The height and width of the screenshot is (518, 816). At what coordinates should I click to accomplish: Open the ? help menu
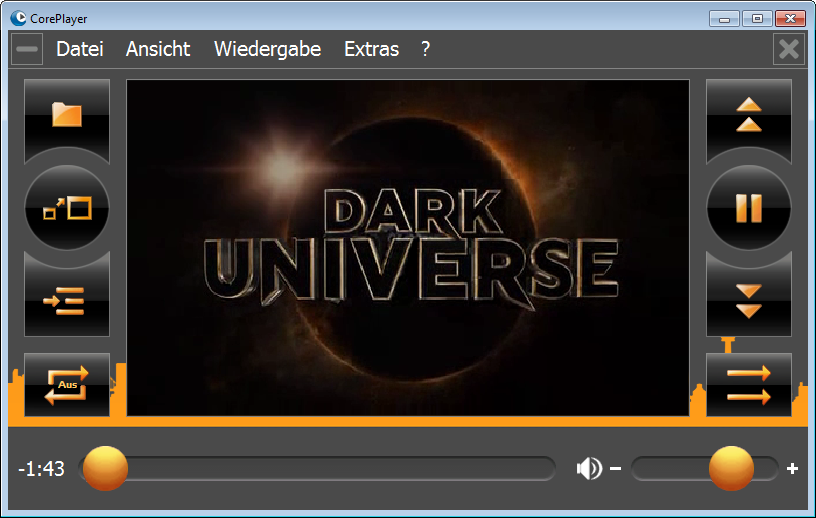pyautogui.click(x=426, y=49)
